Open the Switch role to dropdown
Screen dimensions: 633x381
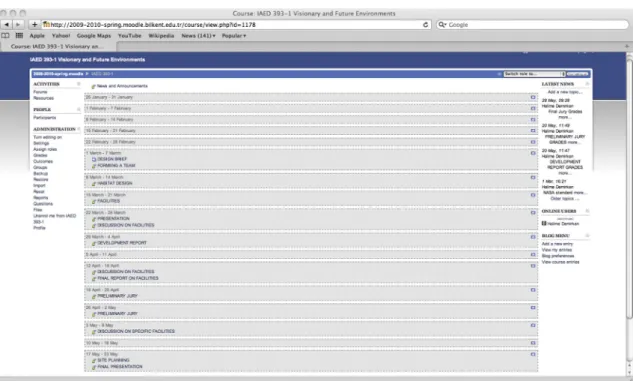pos(534,74)
